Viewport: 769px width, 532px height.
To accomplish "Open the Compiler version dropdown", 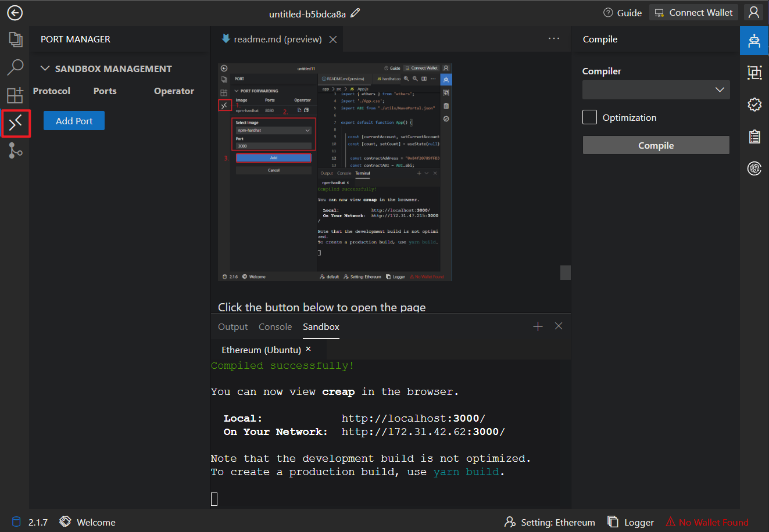I will point(656,89).
